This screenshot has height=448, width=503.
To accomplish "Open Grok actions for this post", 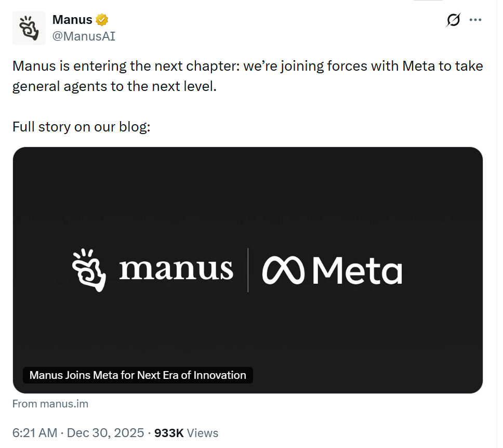I will pyautogui.click(x=454, y=19).
